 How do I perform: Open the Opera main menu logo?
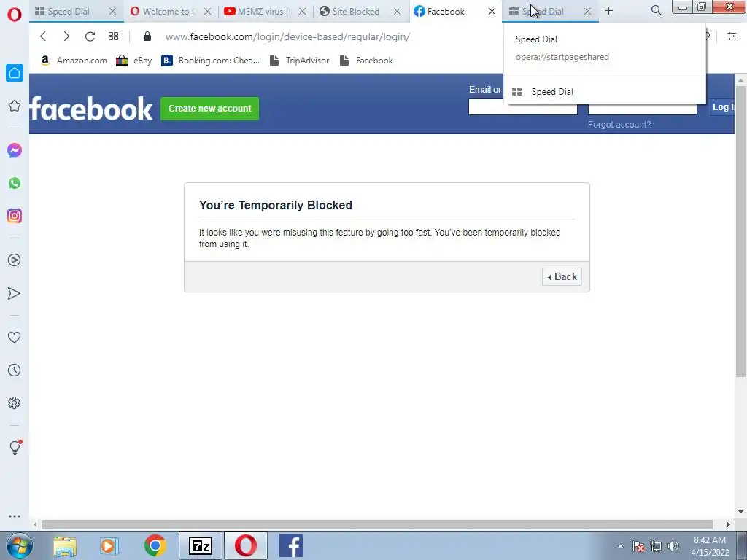(15, 15)
